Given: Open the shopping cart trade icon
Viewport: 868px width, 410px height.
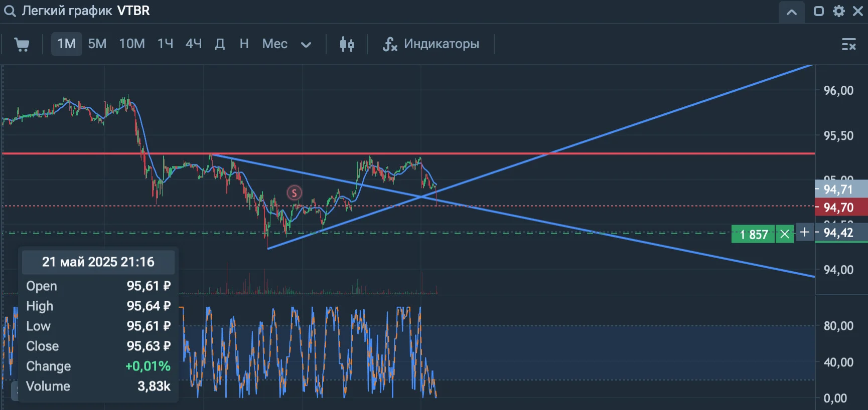Looking at the screenshot, I should pos(21,44).
